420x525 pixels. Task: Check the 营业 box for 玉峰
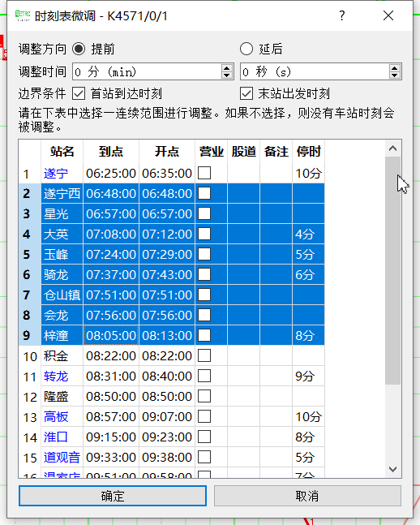204,254
